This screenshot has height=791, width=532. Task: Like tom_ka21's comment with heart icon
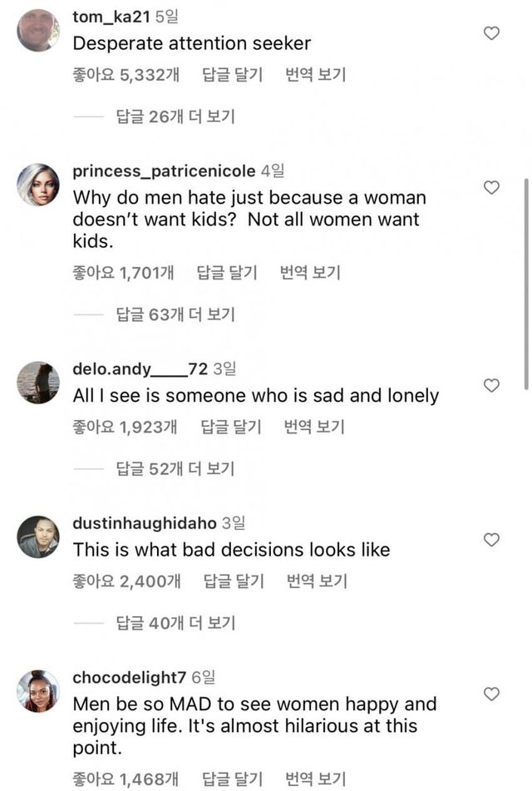click(491, 33)
